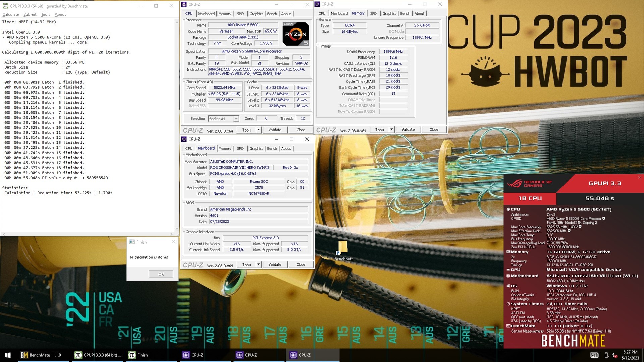Viewport: 644px width, 362px height.
Task: Click OK in the PI calculation done dialog
Action: 161,274
